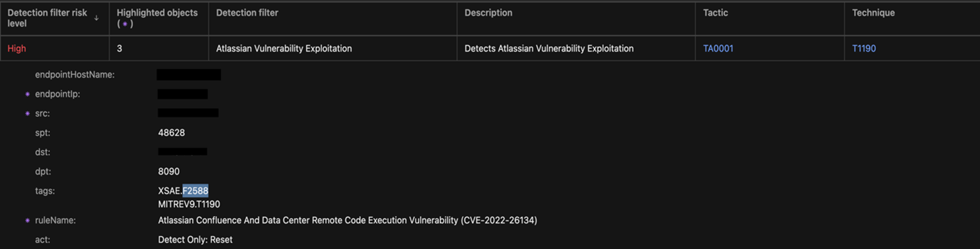Open the T1190 technique link

(863, 48)
